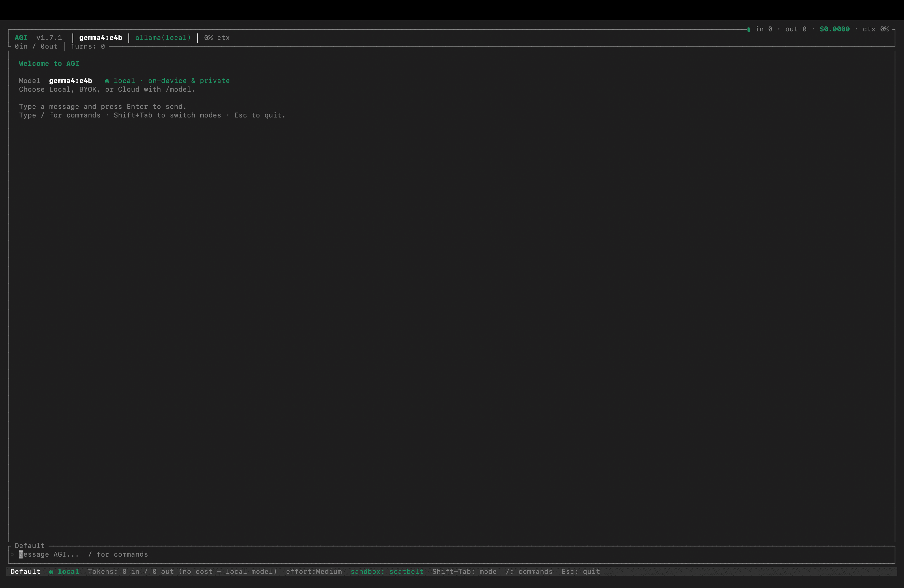Click the local · on-device & private text
The height and width of the screenshot is (588, 904).
point(172,81)
